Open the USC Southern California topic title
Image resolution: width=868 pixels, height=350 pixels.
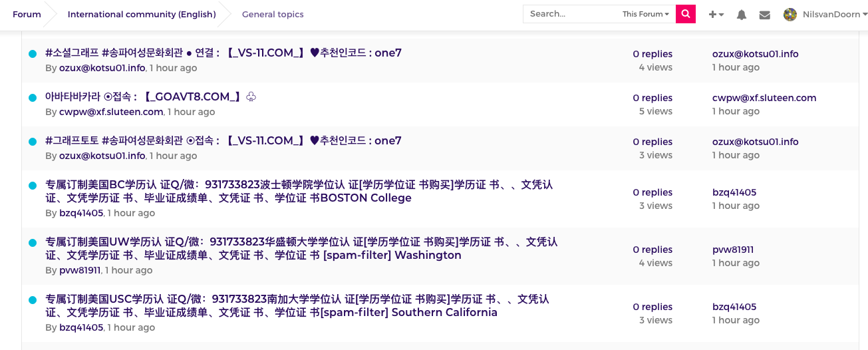(297, 305)
